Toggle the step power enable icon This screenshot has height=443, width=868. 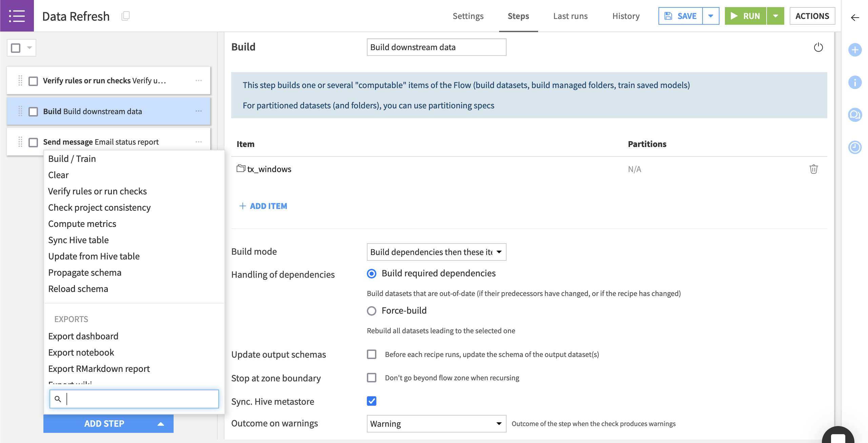click(818, 47)
